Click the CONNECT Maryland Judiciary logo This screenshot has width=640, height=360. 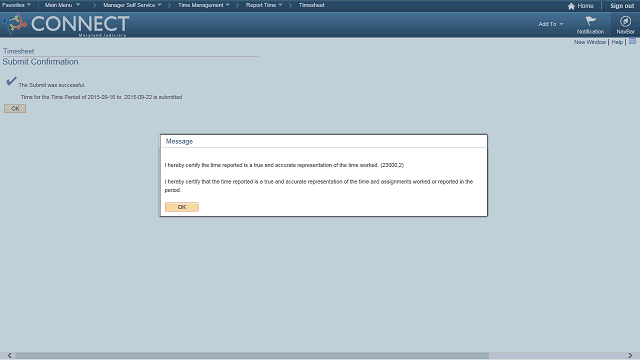[x=66, y=25]
